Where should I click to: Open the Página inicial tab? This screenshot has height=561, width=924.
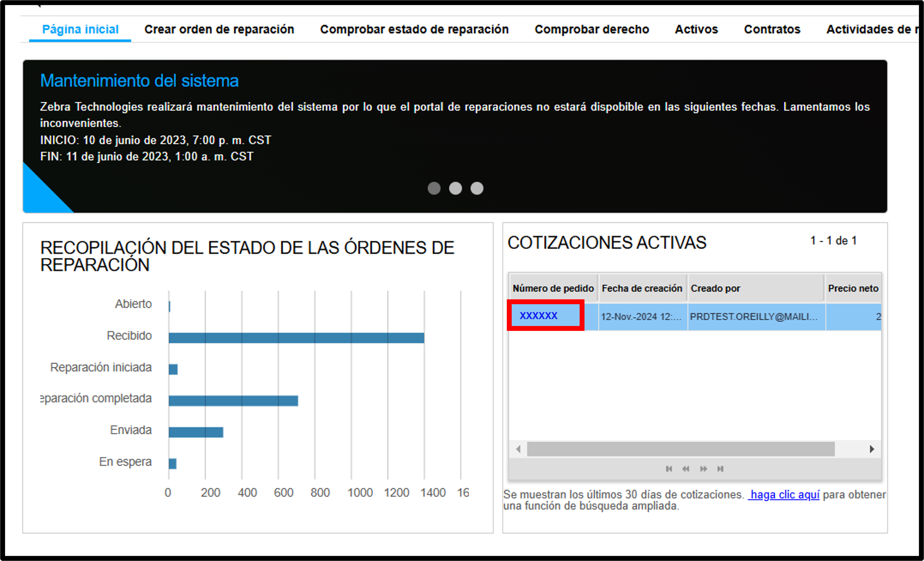[80, 29]
